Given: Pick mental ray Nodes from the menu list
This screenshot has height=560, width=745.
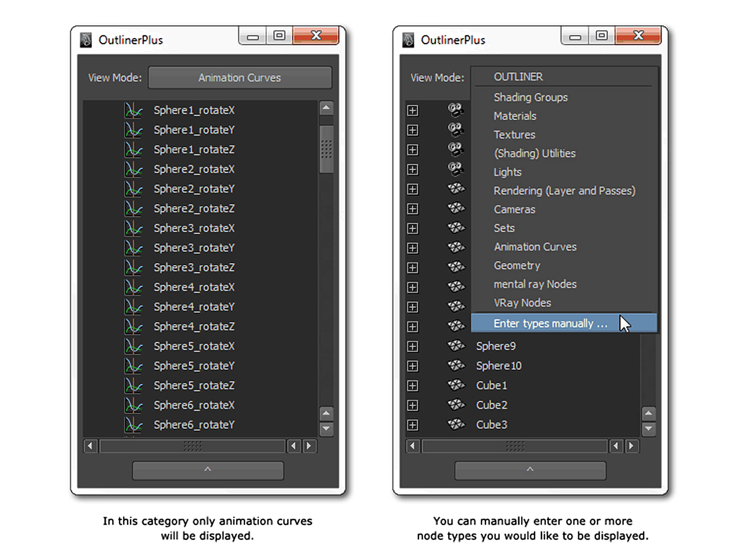Looking at the screenshot, I should click(x=535, y=284).
